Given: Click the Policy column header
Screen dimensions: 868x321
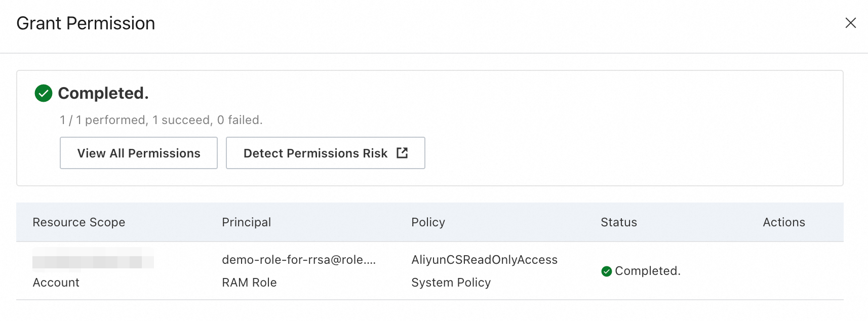Looking at the screenshot, I should [x=428, y=222].
